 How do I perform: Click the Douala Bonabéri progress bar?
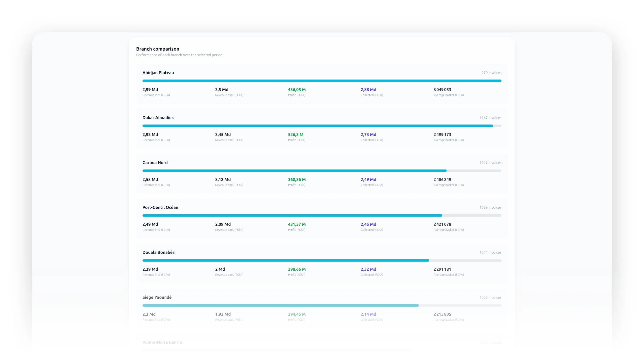click(x=322, y=260)
